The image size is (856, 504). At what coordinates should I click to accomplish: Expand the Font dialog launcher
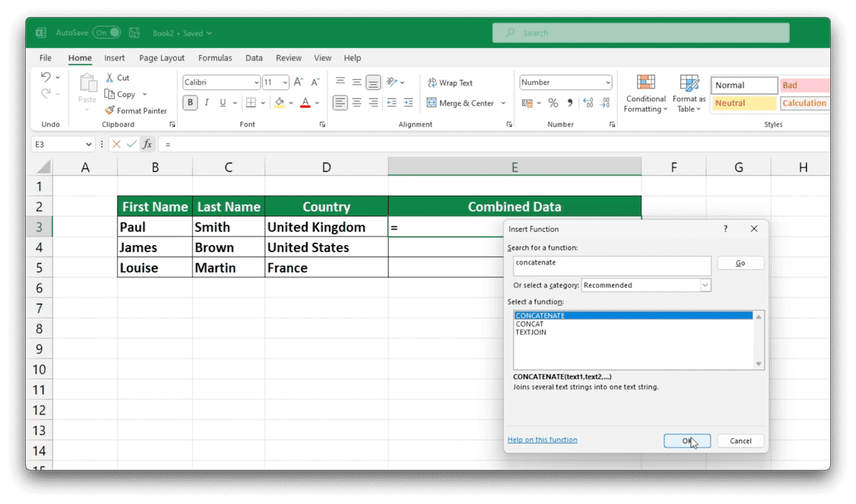coord(322,125)
